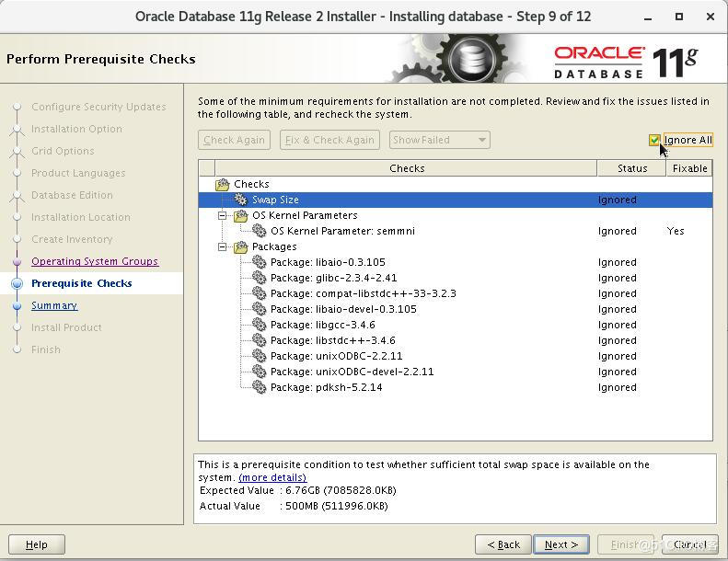
Task: Click the Checks root folder icon
Action: click(x=223, y=184)
